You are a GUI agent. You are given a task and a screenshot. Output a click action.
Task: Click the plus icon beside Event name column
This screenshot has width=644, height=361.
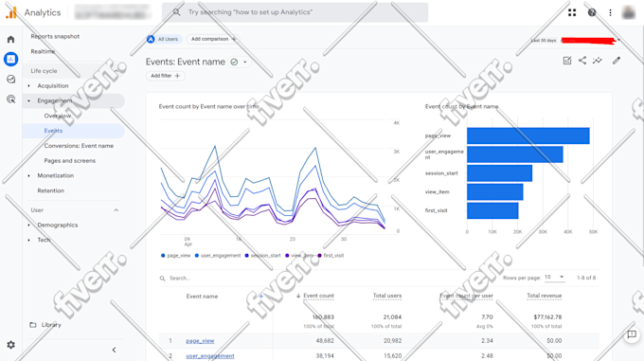point(260,297)
